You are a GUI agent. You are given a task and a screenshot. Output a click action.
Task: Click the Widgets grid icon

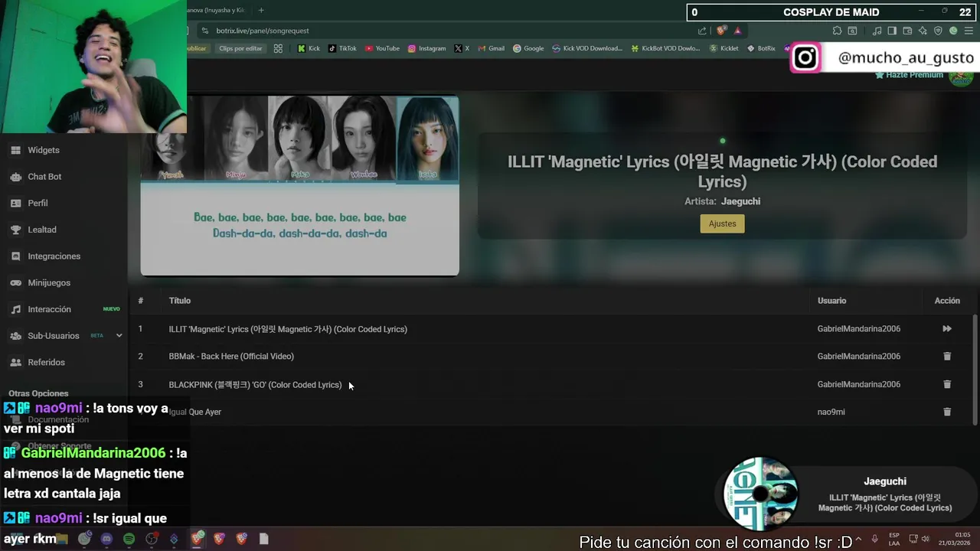click(15, 150)
